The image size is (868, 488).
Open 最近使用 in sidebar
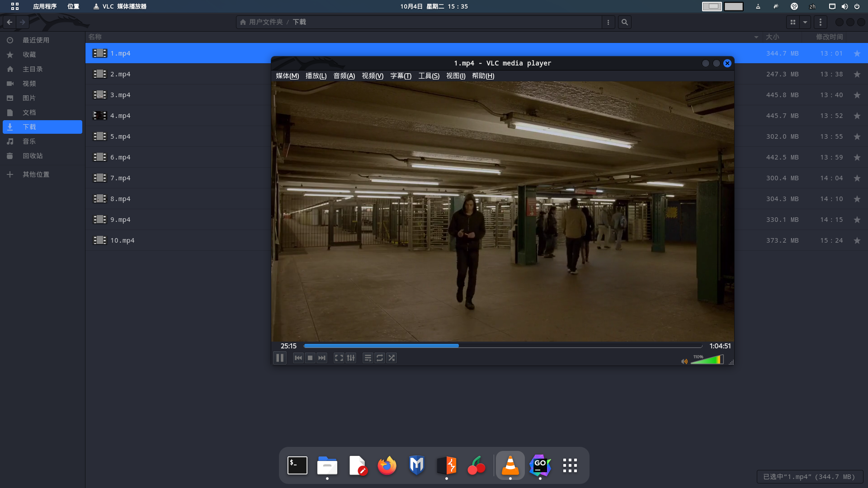click(42, 40)
